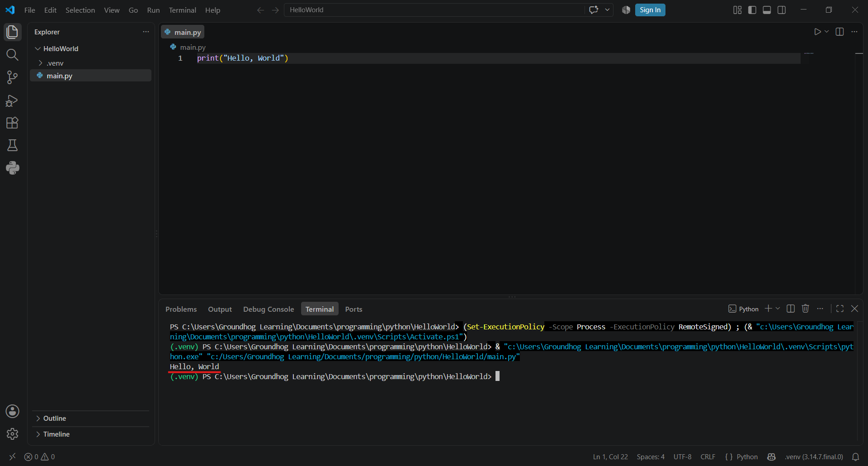This screenshot has height=466, width=868.
Task: Run Python file with play button
Action: click(817, 32)
